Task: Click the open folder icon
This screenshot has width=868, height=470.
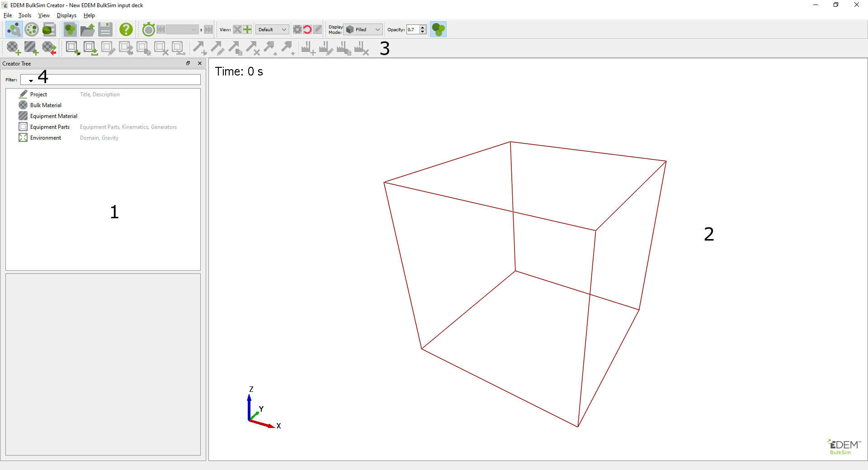Action: point(87,29)
